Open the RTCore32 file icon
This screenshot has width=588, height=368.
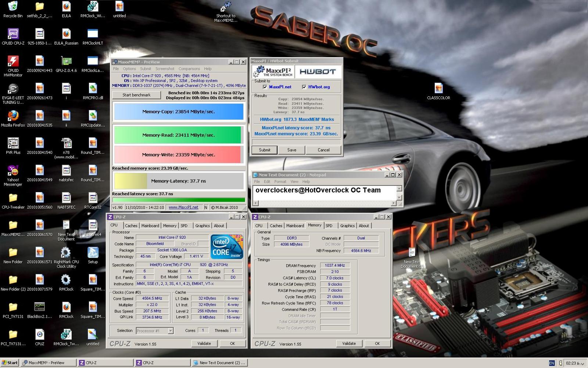[x=93, y=201]
